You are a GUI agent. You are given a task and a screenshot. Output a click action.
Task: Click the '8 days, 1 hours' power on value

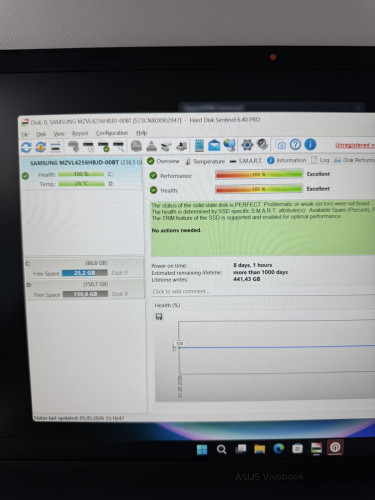click(x=253, y=265)
